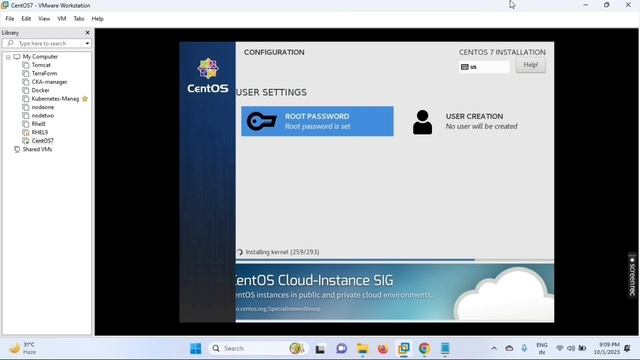
Task: Click the root password key icon
Action: tap(262, 121)
